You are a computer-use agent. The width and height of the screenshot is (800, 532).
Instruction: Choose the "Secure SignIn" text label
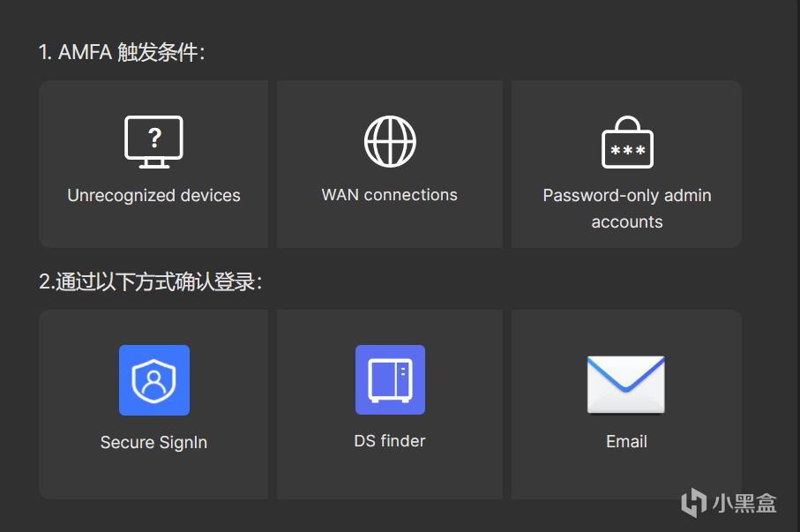click(x=153, y=443)
